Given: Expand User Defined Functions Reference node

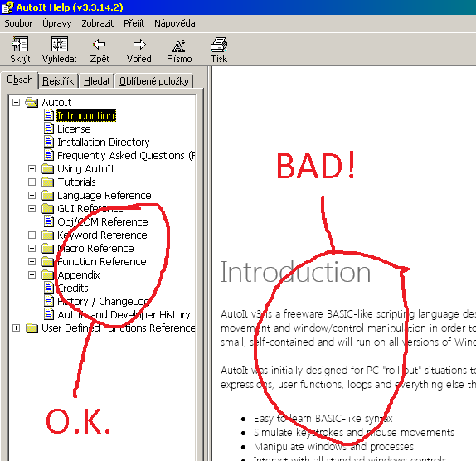Looking at the screenshot, I should 16,328.
